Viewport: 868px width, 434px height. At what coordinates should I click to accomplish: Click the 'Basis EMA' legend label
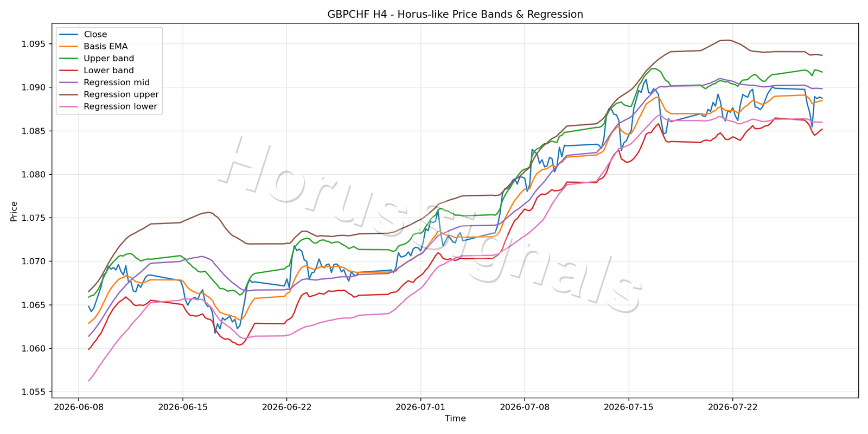click(106, 47)
